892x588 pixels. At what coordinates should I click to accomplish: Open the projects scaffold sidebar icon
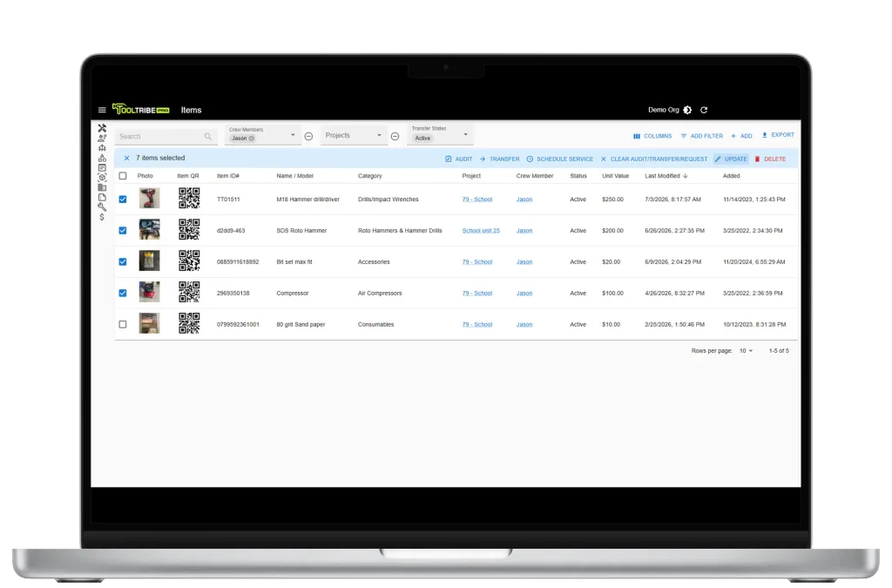tap(102, 148)
